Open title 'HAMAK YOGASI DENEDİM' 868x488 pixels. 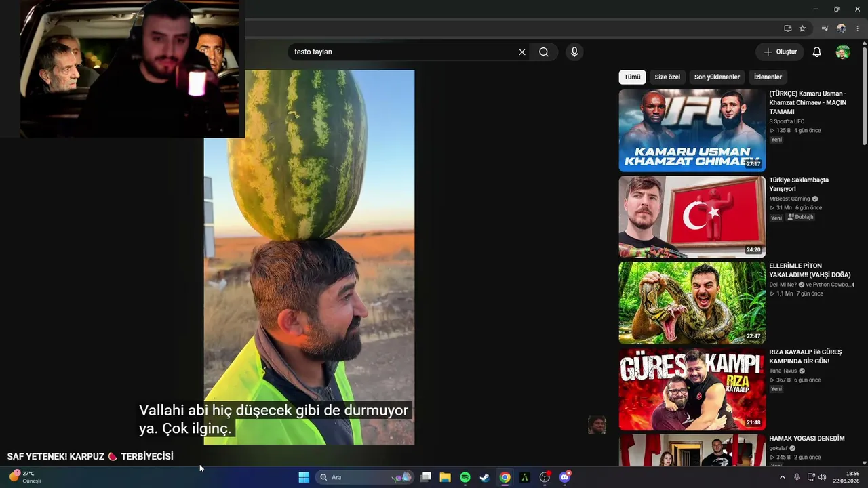(807, 439)
